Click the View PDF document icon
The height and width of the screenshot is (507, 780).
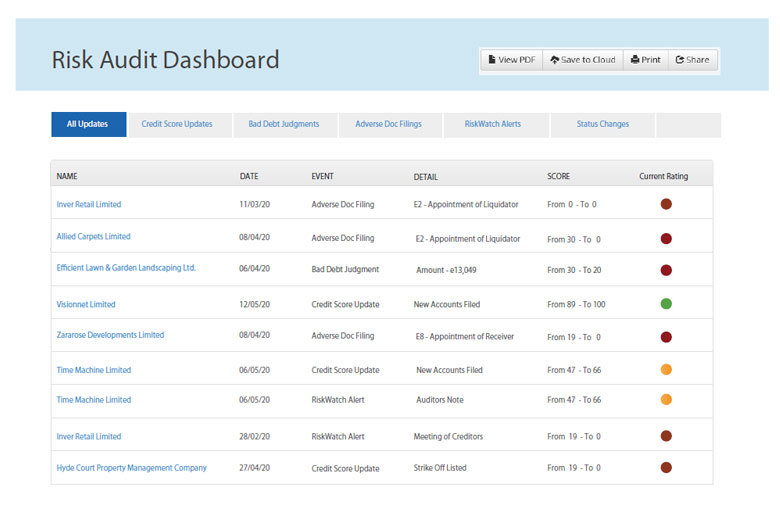491,60
